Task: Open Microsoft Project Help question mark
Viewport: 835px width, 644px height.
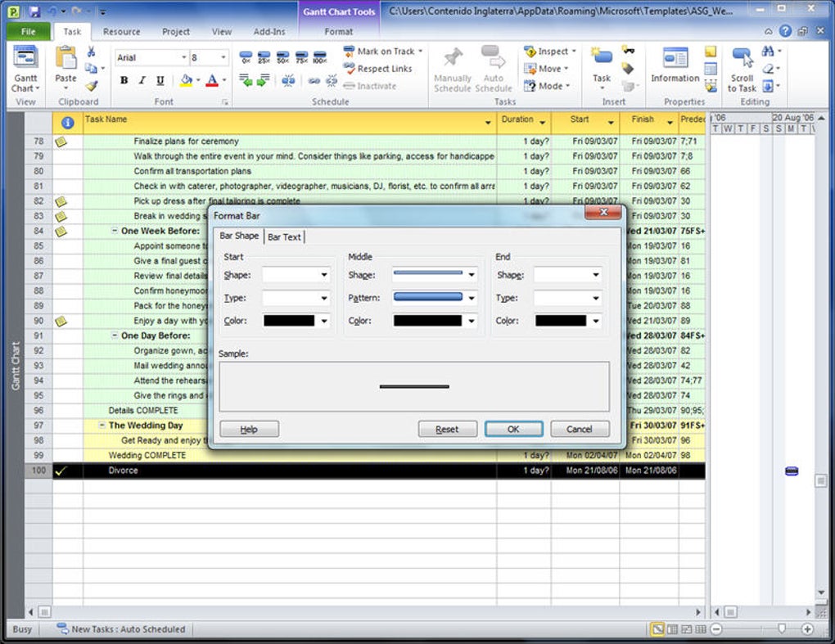Action: point(785,31)
